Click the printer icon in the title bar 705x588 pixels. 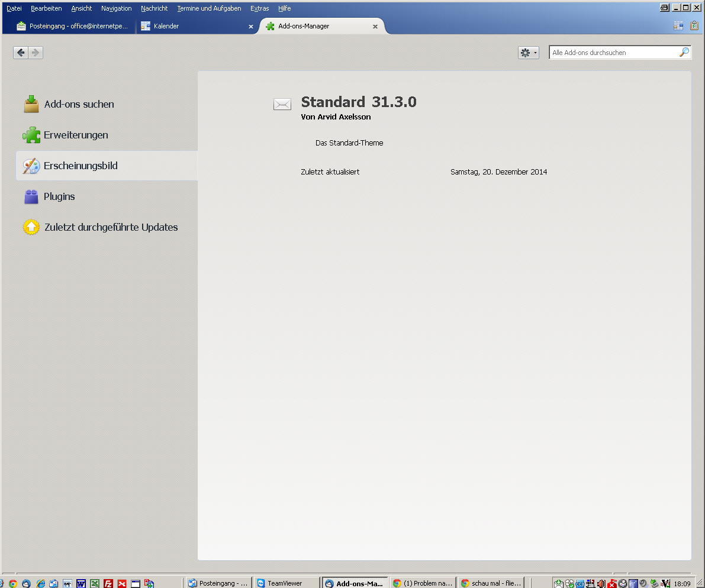point(664,8)
